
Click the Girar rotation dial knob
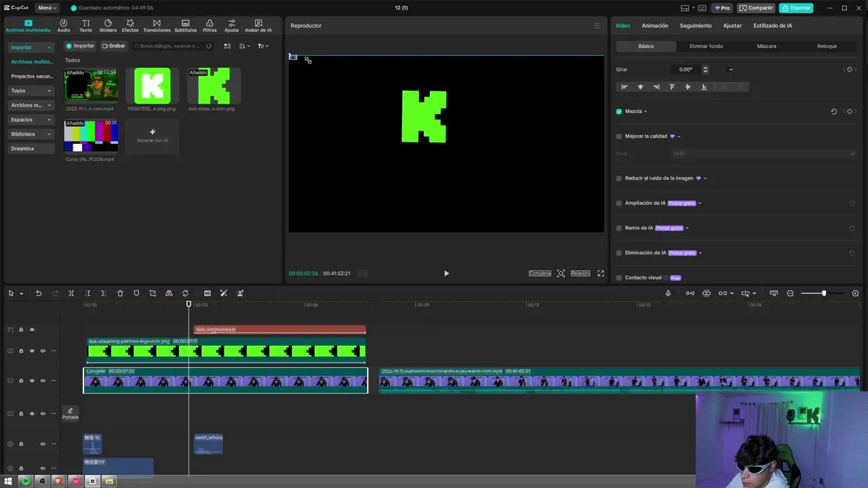(730, 69)
